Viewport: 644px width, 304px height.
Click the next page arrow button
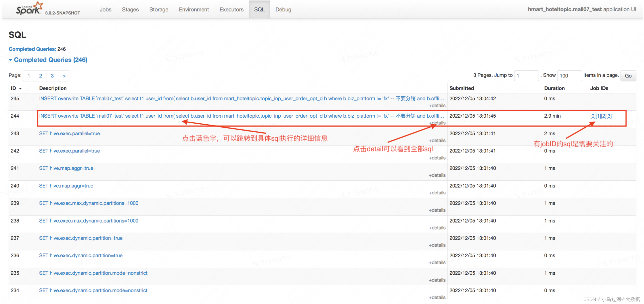coord(64,76)
